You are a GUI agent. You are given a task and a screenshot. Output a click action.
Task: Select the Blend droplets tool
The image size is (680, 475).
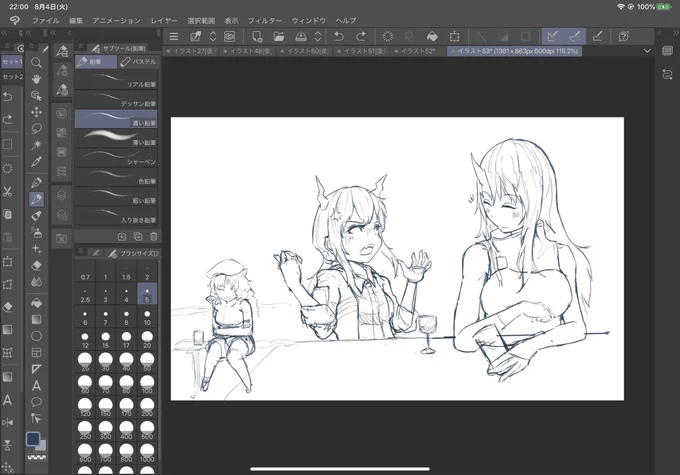pos(36,282)
